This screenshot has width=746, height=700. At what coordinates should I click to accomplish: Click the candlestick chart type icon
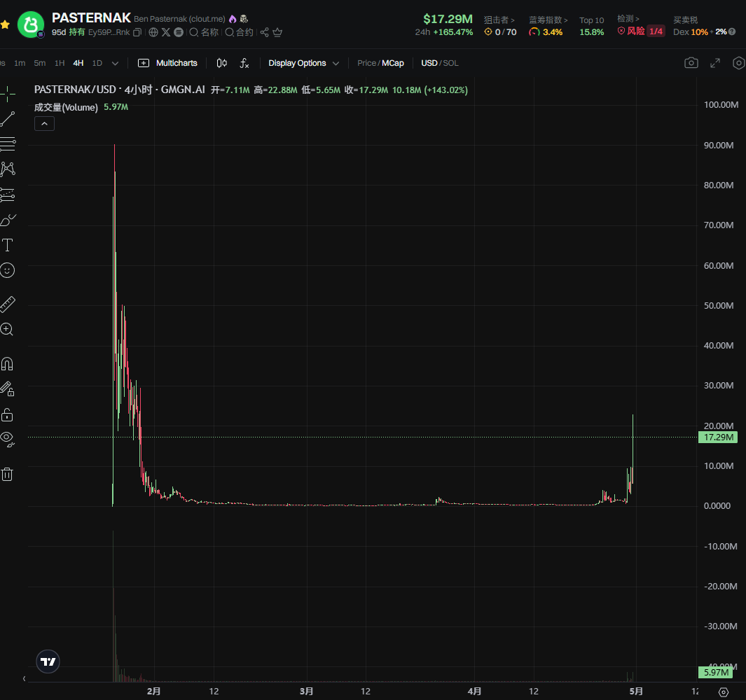coord(222,63)
